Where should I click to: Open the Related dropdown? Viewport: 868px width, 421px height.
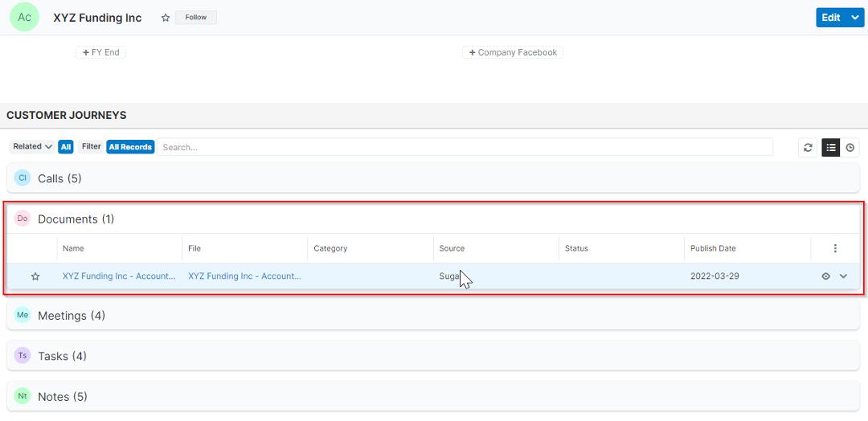coord(32,147)
